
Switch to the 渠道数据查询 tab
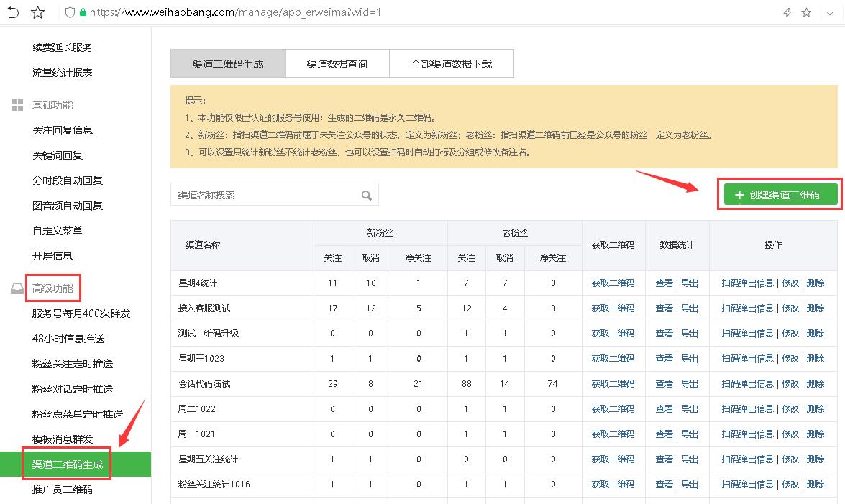(337, 63)
